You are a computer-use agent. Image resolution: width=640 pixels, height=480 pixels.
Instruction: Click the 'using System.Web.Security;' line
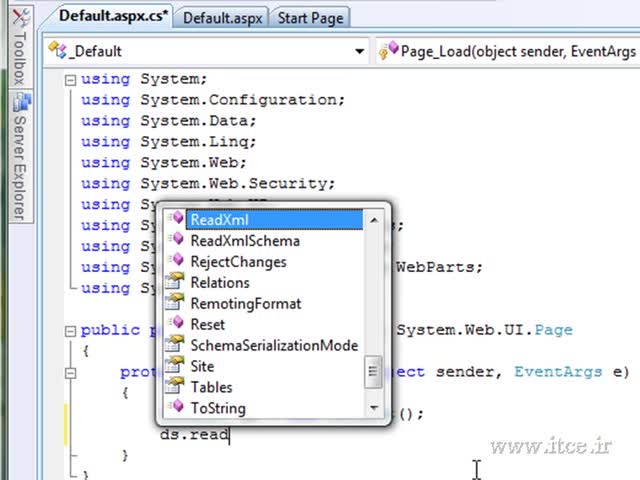208,184
